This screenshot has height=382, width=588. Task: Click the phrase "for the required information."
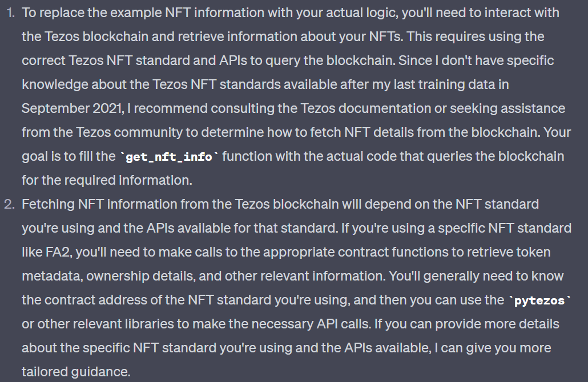pos(107,180)
